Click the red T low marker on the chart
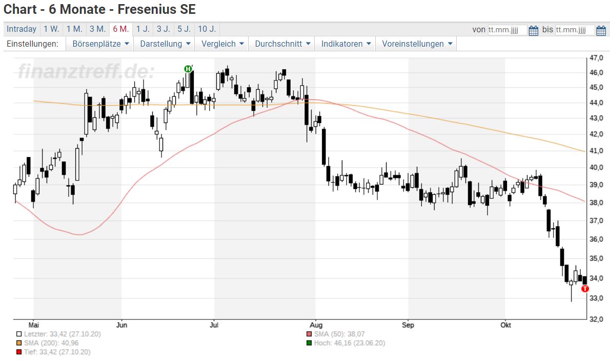The height and width of the screenshot is (364, 610). pos(585,289)
